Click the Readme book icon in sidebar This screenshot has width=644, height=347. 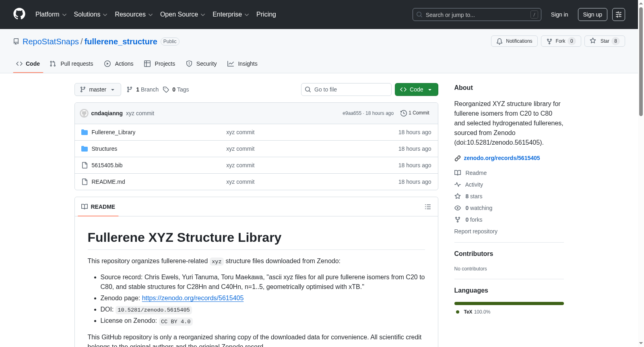pos(458,173)
